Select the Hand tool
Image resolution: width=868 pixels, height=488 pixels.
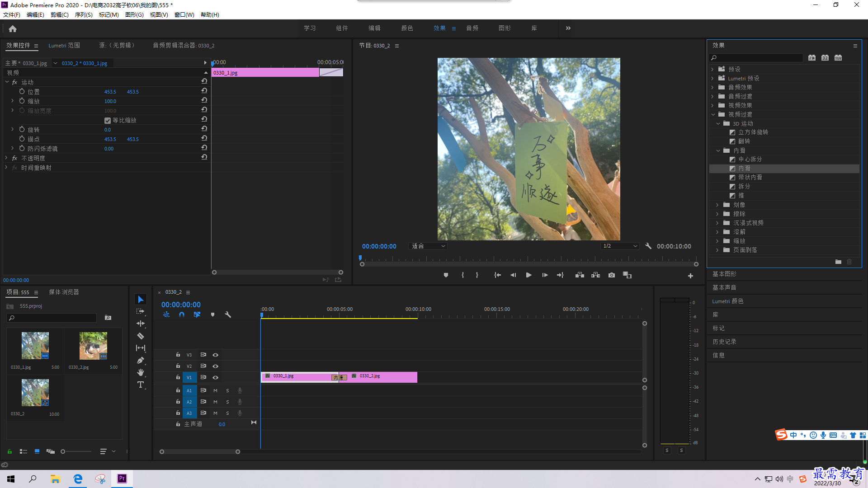click(141, 372)
